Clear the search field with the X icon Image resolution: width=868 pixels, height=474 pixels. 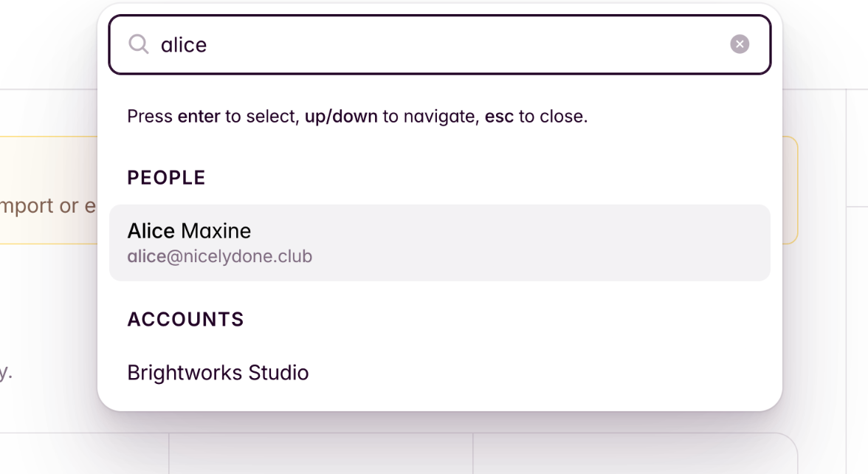pyautogui.click(x=740, y=44)
